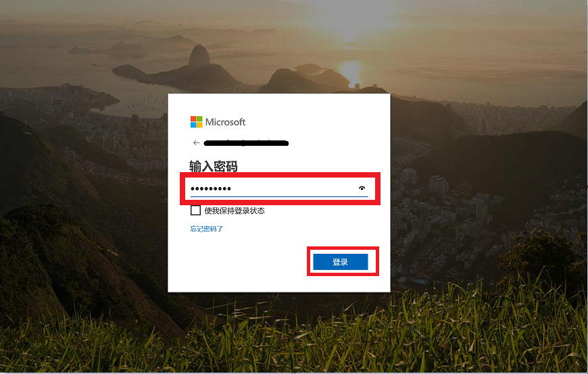This screenshot has width=588, height=374.
Task: Click the Microsoft four-color logo
Action: 196,122
